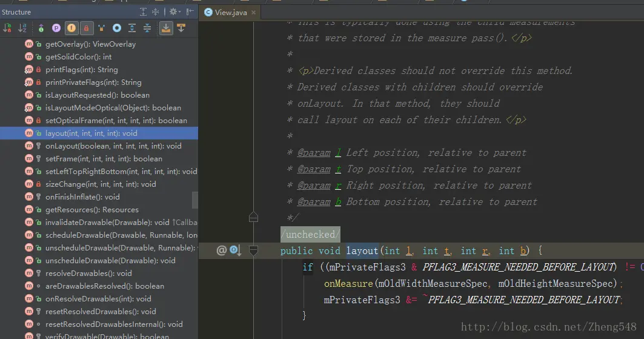Collapse the Javadoc comment with its fold marker

coord(253,217)
